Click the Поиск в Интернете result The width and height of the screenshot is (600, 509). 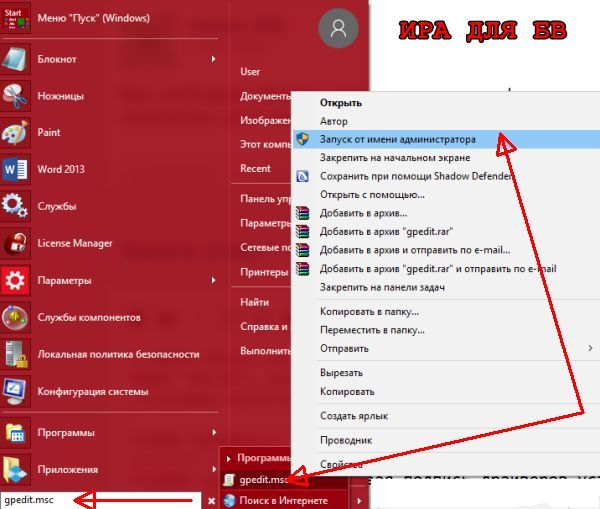click(x=284, y=501)
